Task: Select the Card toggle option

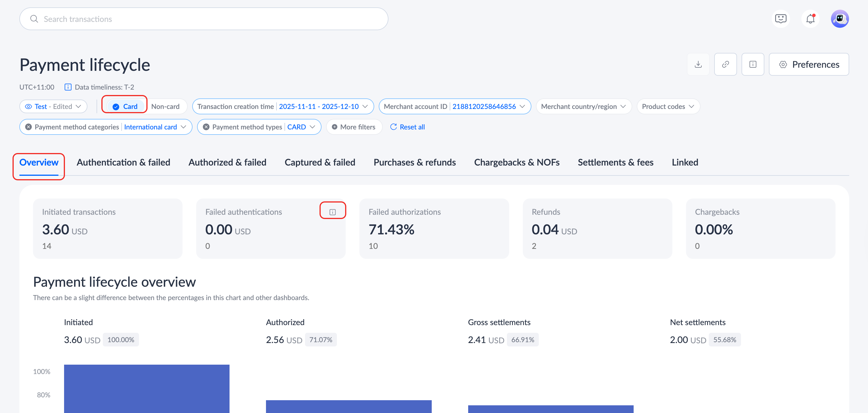Action: 125,106
